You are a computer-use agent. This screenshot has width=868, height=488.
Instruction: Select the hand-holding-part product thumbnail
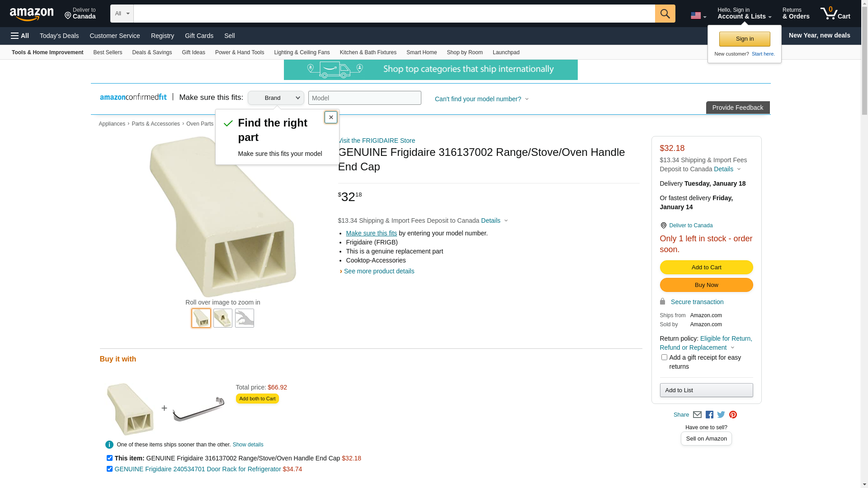(x=245, y=318)
